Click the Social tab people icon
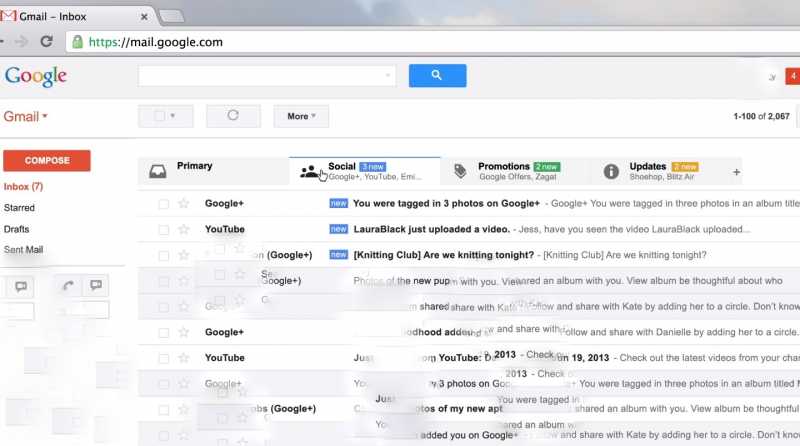800x446 pixels. coord(309,171)
